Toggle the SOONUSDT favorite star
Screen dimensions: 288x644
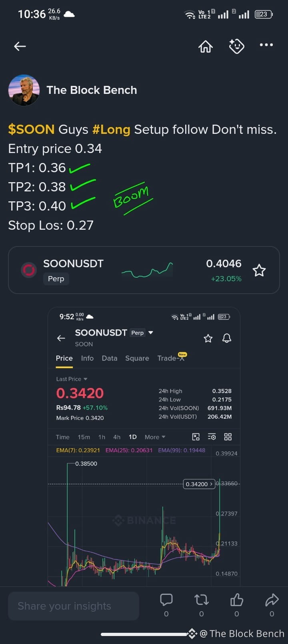(259, 270)
